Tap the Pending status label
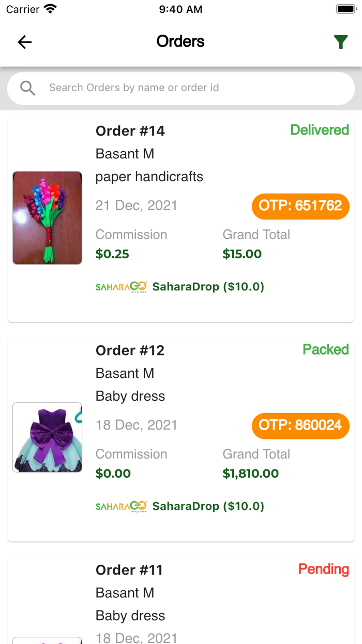Viewport: 362px width, 644px height. pyautogui.click(x=324, y=569)
